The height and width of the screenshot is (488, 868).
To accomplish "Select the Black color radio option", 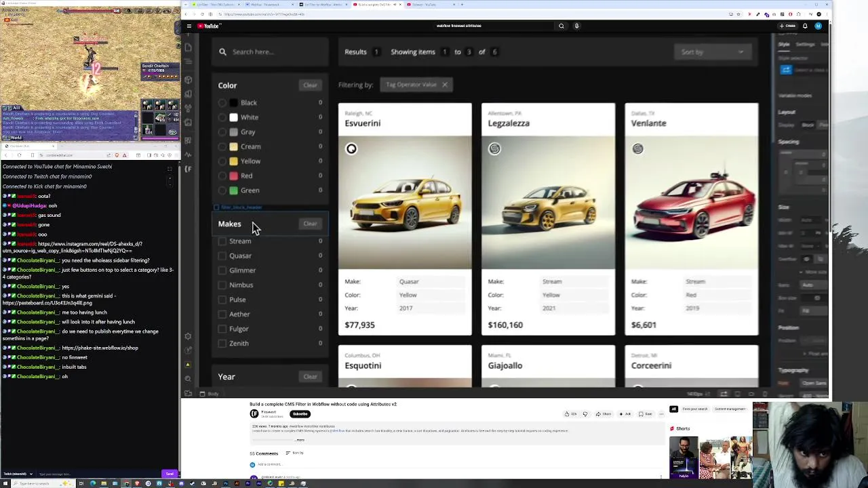I will click(x=222, y=103).
